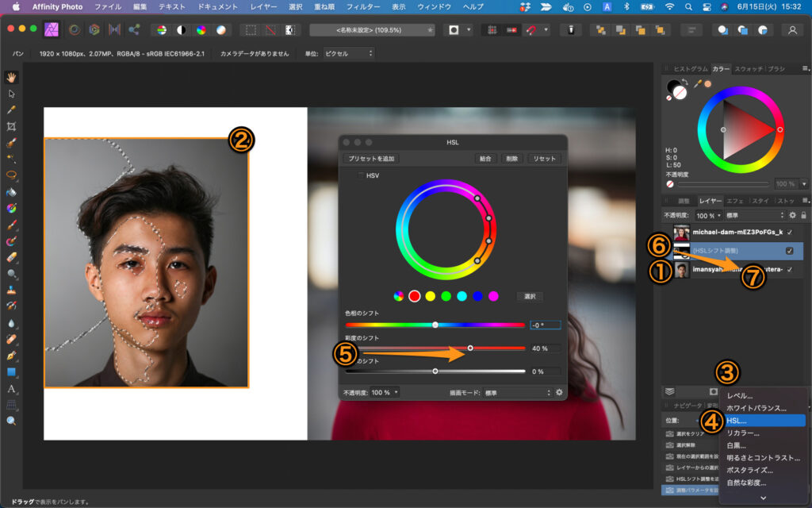Pick the Color Picker eyedropper tool
This screenshot has width=812, height=508.
pos(12,110)
